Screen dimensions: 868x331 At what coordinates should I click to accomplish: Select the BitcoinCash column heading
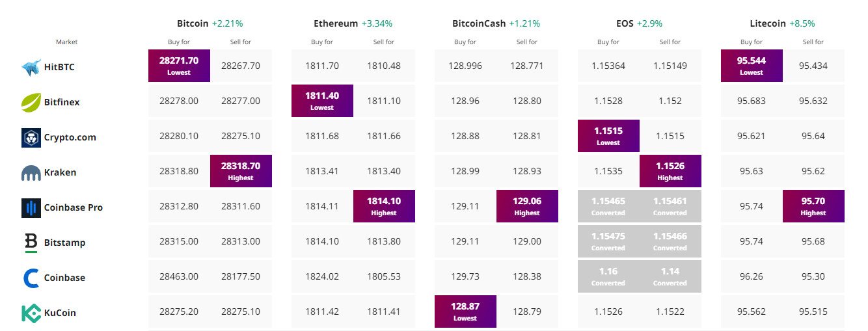[x=479, y=23]
